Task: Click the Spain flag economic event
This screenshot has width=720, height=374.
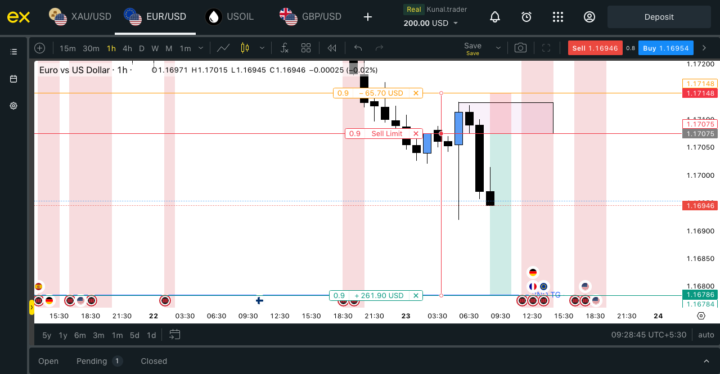Action: pos(39,287)
